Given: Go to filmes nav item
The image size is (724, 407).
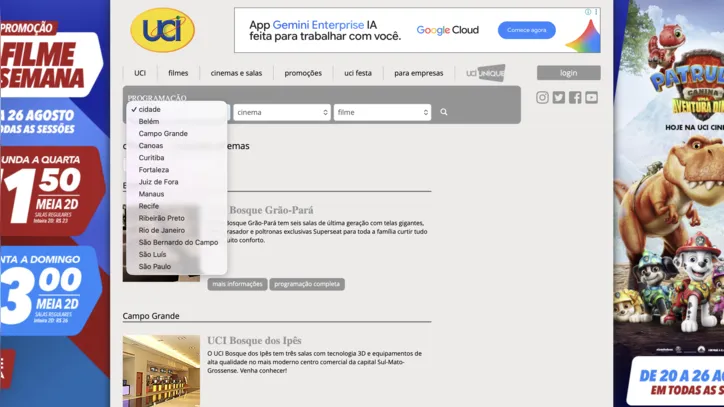Looking at the screenshot, I should point(178,73).
